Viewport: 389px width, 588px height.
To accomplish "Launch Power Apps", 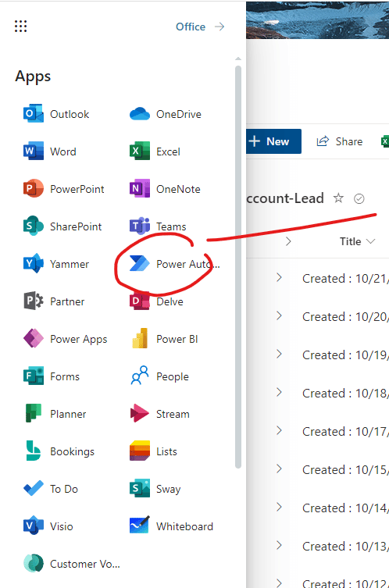I will [x=66, y=339].
